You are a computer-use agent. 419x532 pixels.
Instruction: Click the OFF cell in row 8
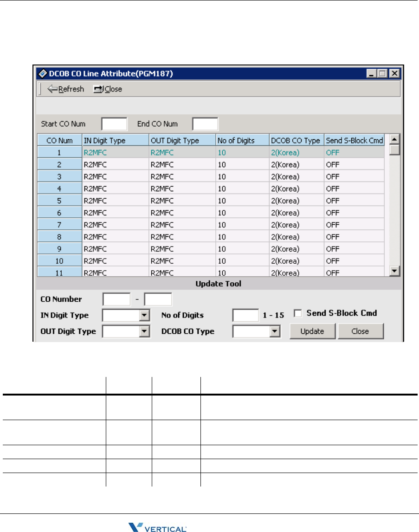coord(354,237)
